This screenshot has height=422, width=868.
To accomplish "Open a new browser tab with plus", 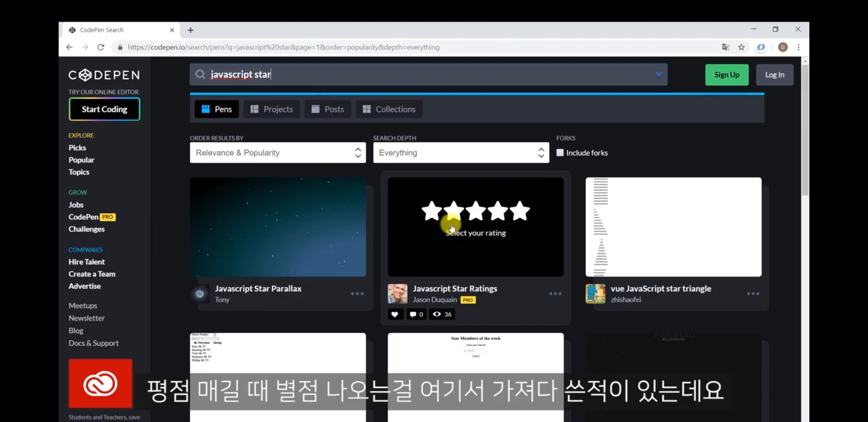I will coord(190,30).
